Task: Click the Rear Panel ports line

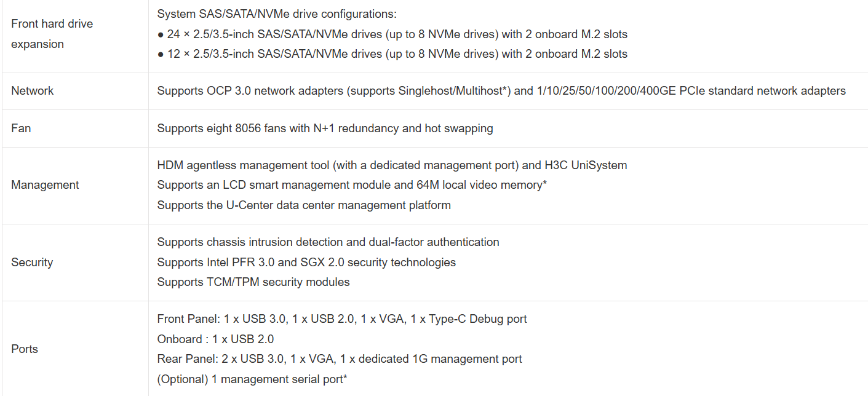Action: pos(340,359)
